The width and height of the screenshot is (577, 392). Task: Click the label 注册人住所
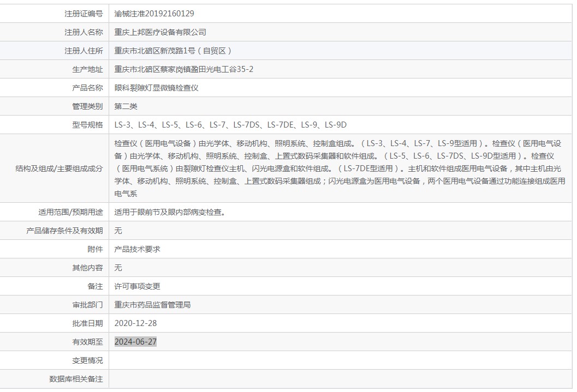[84, 51]
